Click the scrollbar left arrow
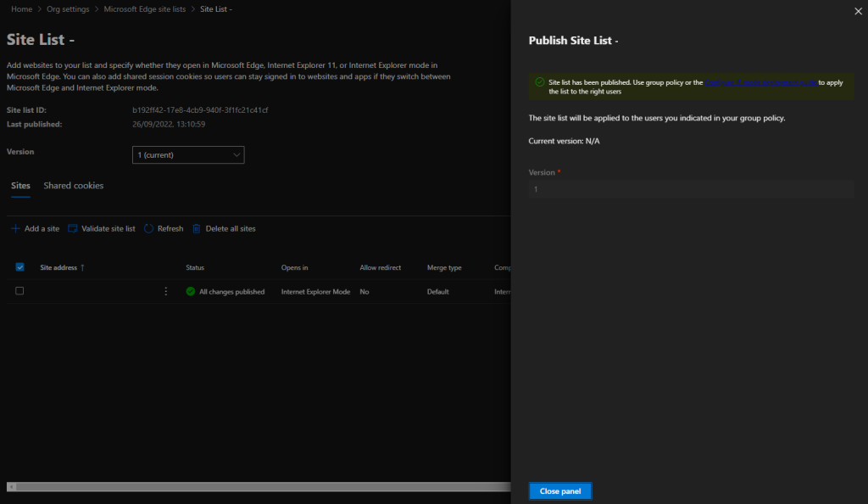868x504 pixels. click(x=11, y=487)
